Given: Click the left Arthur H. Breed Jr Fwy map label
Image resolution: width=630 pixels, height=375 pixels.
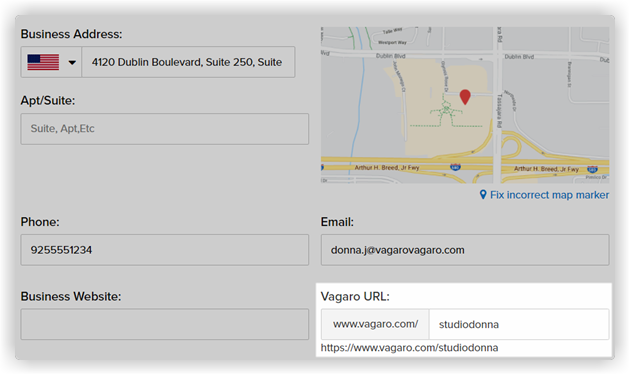Looking at the screenshot, I should tap(387, 168).
